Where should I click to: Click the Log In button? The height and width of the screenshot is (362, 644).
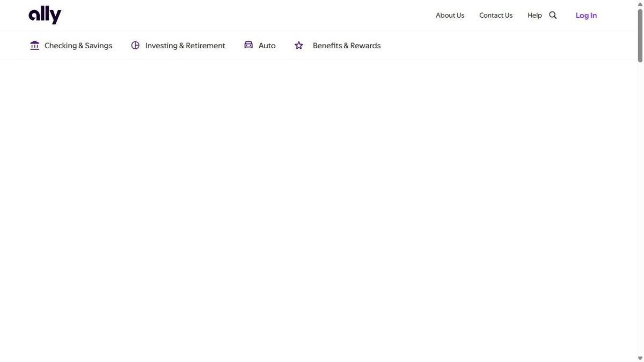[x=586, y=16]
